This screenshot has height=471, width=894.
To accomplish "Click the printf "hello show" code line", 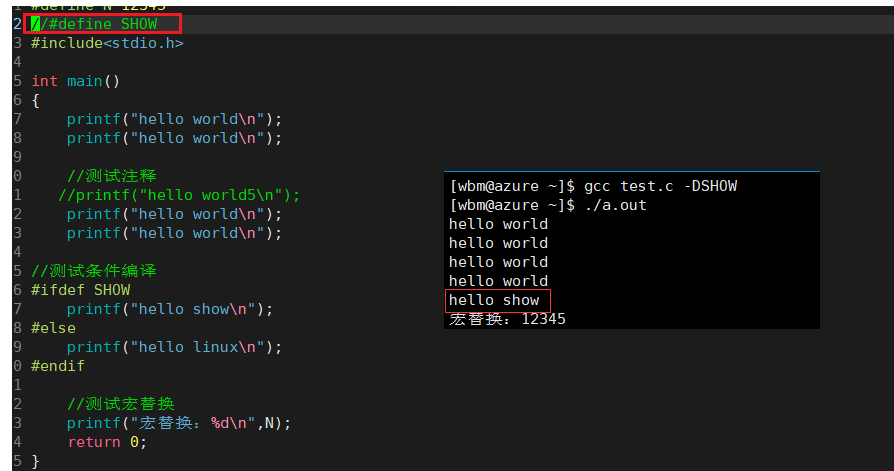I will (170, 309).
